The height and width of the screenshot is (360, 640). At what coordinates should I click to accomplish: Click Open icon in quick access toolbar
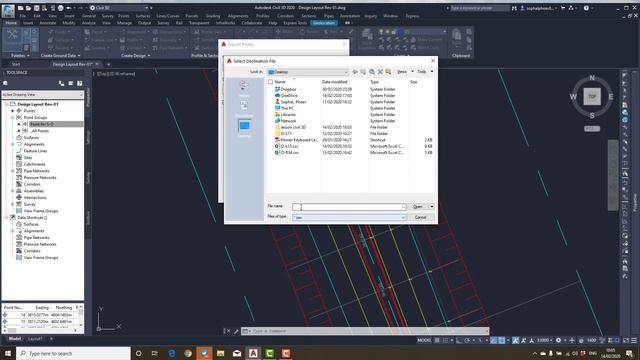tap(29, 8)
